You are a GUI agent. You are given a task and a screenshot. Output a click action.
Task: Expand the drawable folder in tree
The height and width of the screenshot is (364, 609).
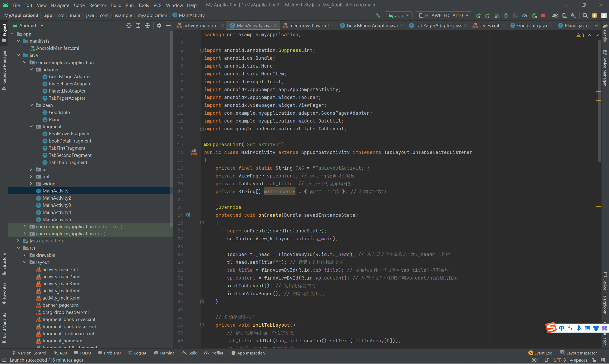25,255
